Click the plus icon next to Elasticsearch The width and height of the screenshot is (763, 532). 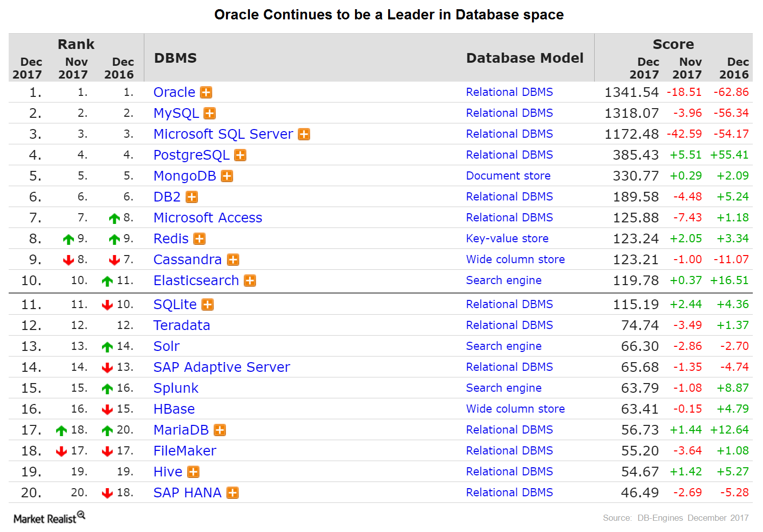[250, 281]
